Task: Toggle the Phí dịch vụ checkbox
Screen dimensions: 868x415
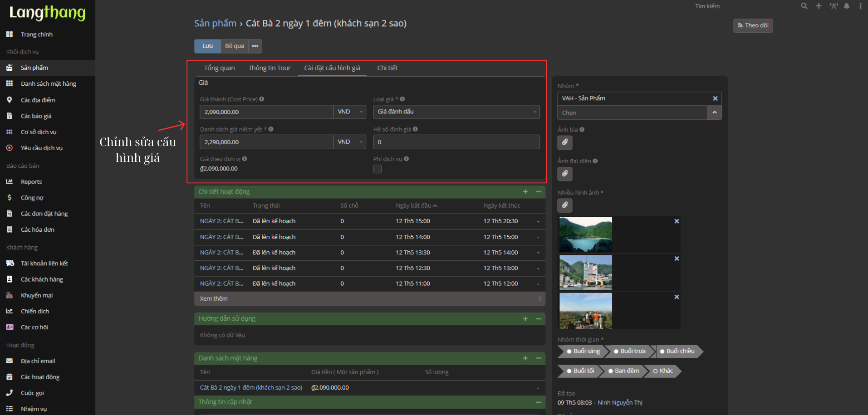Action: coord(378,169)
